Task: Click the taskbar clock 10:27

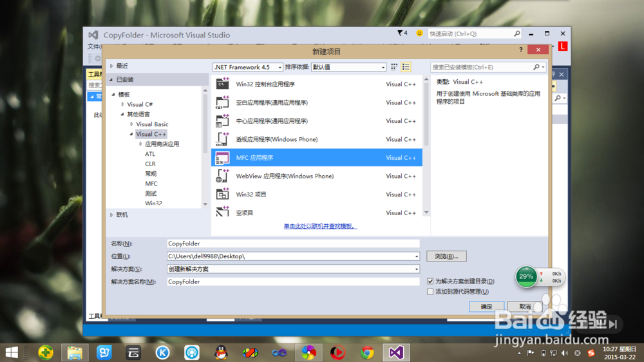Action: [620, 353]
